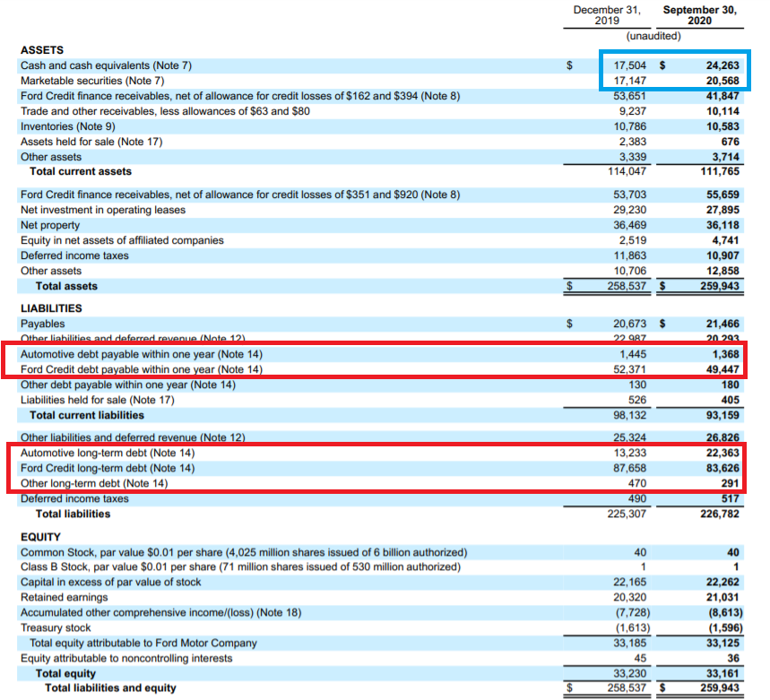This screenshot has width=770, height=700.
Task: Click the 'Net property' row label
Action: [x=50, y=225]
